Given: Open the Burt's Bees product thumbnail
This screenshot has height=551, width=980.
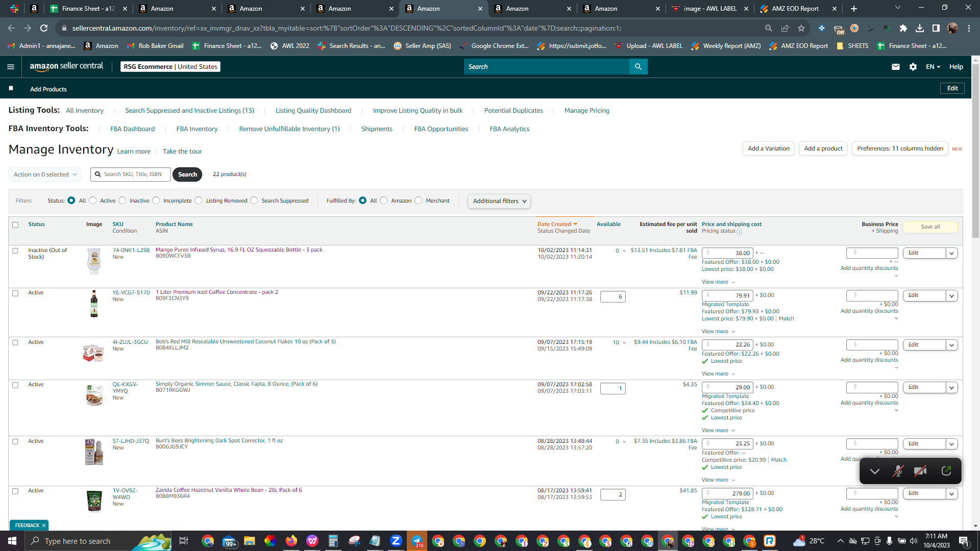Looking at the screenshot, I should tap(94, 452).
